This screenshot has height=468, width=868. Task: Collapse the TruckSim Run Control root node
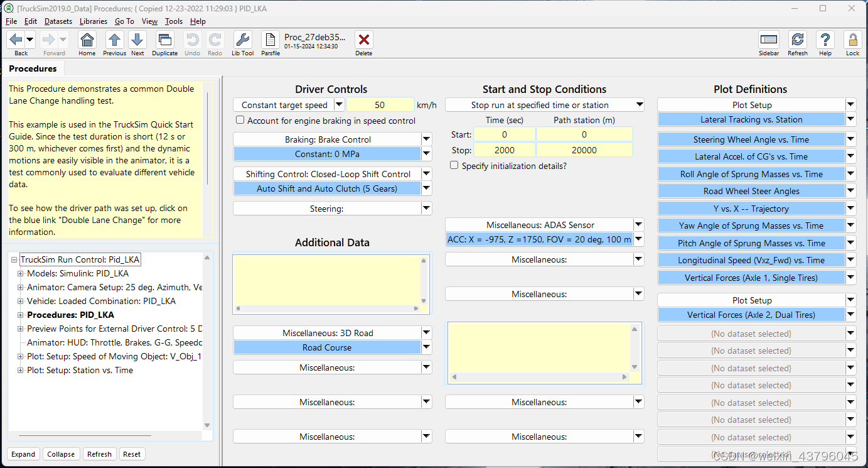click(x=14, y=259)
